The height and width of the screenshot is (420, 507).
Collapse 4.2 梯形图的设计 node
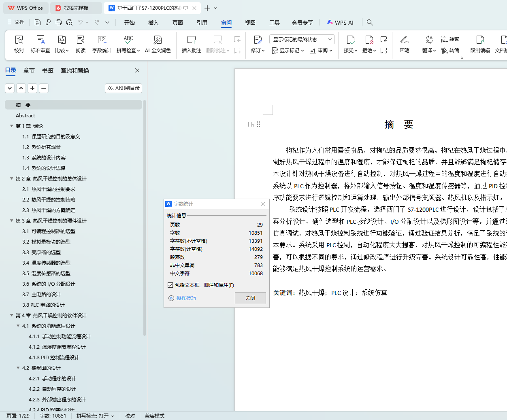(18, 368)
